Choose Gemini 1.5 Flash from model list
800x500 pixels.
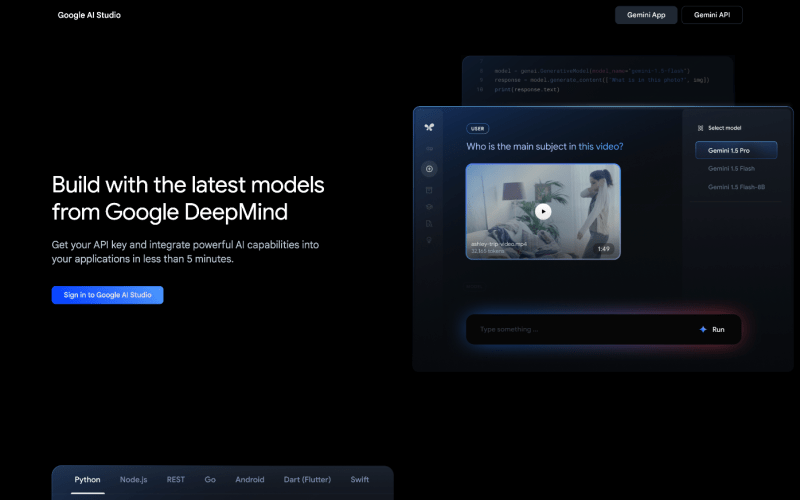pyautogui.click(x=730, y=169)
